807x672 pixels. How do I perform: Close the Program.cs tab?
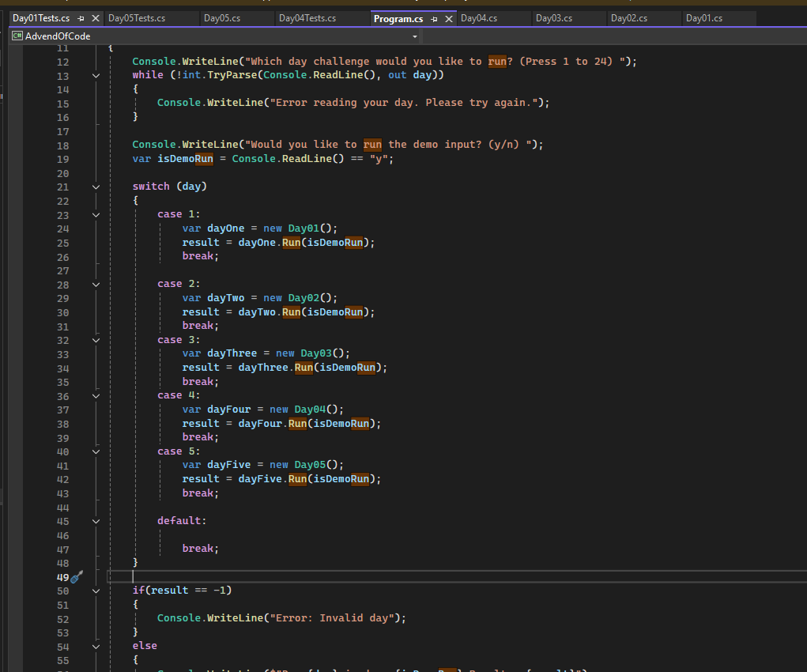tap(449, 19)
